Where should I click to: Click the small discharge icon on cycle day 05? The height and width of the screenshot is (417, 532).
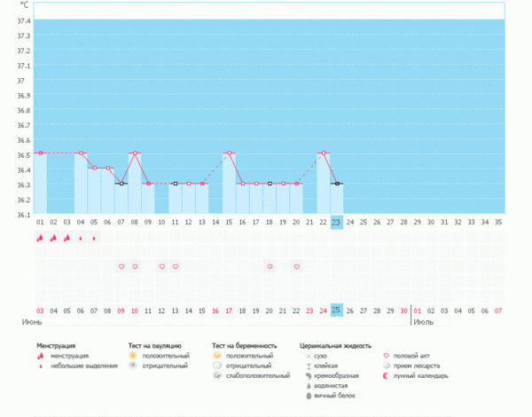coord(94,238)
